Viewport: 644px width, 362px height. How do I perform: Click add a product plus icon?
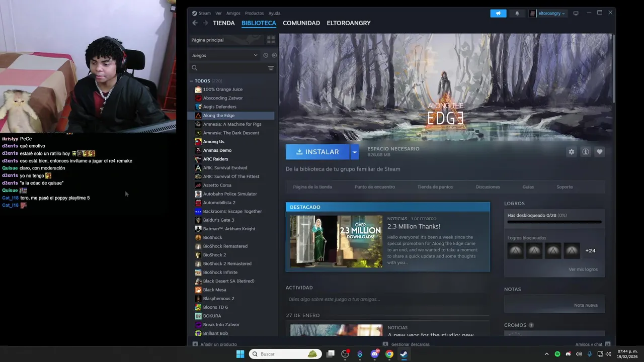(x=195, y=344)
